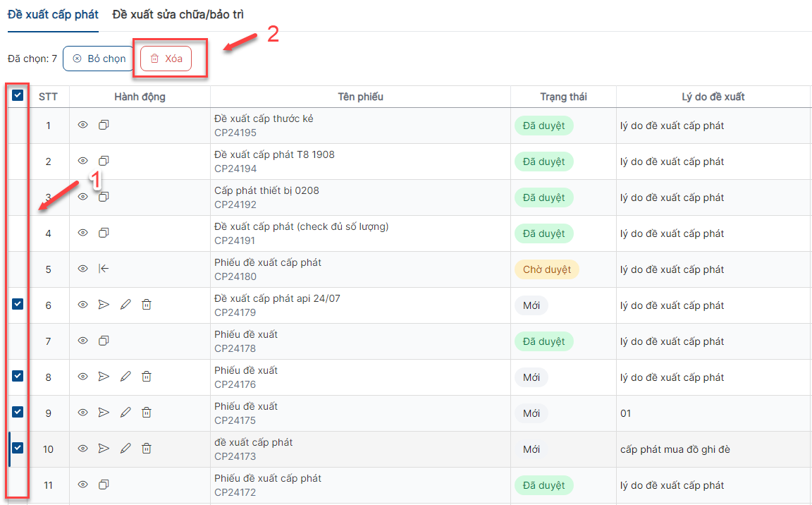812x505 pixels.
Task: View the CP24172 request in row 11
Action: (83, 485)
